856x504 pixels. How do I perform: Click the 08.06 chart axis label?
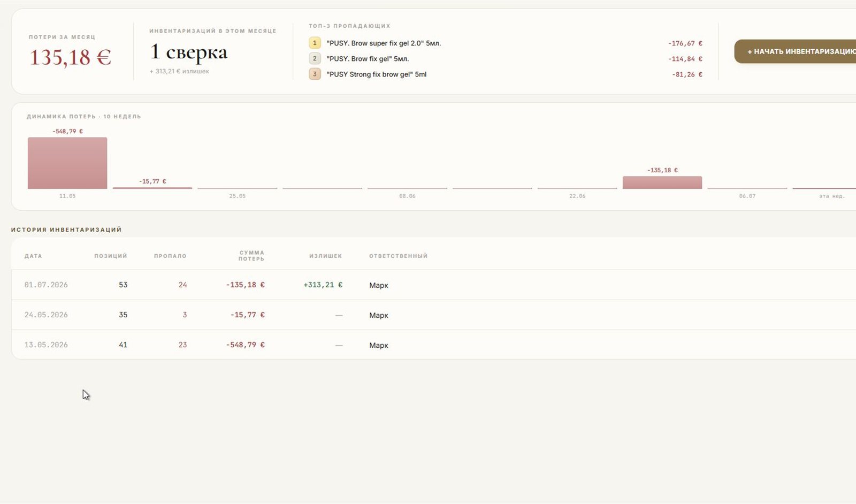[407, 196]
